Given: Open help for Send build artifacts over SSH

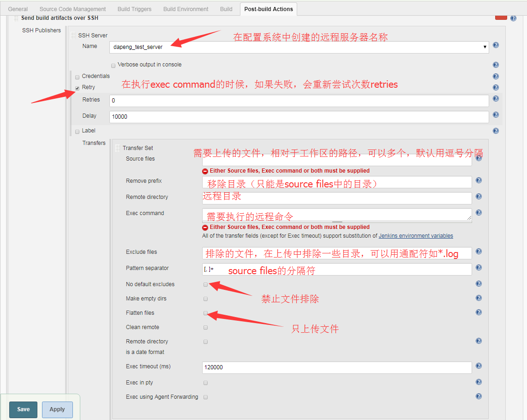Looking at the screenshot, I should coord(513,18).
